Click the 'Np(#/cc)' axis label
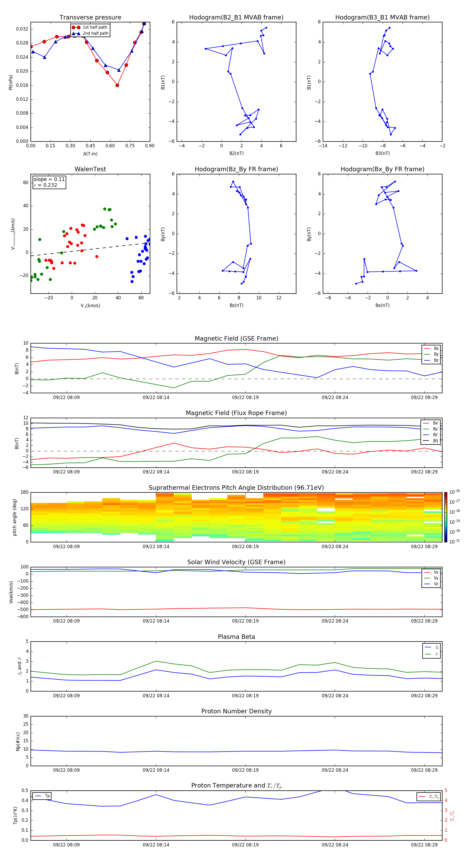Image resolution: width=473 pixels, height=868 pixels. (18, 741)
